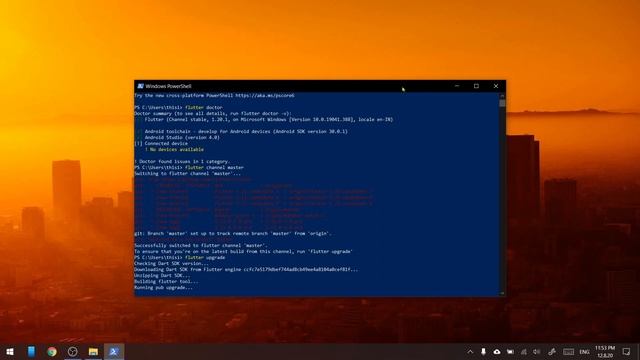This screenshot has height=360, width=640.
Task: Open the Action Center notifications
Action: pyautogui.click(x=627, y=351)
